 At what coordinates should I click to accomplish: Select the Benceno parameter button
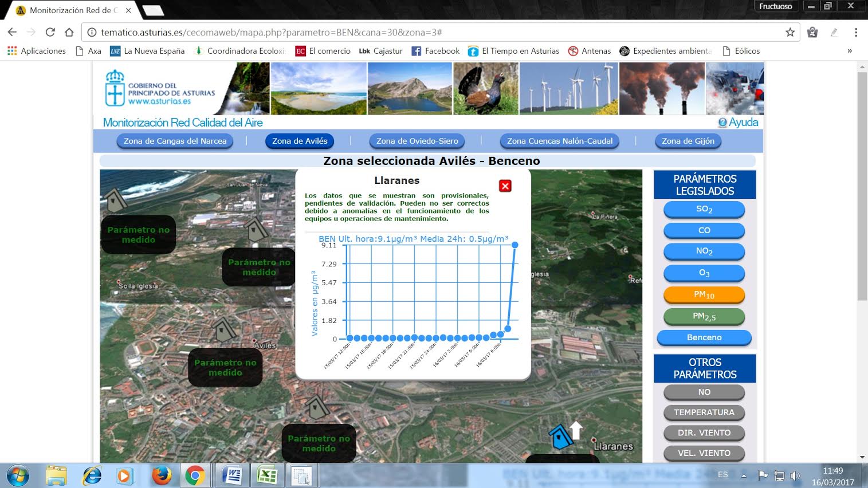click(704, 337)
